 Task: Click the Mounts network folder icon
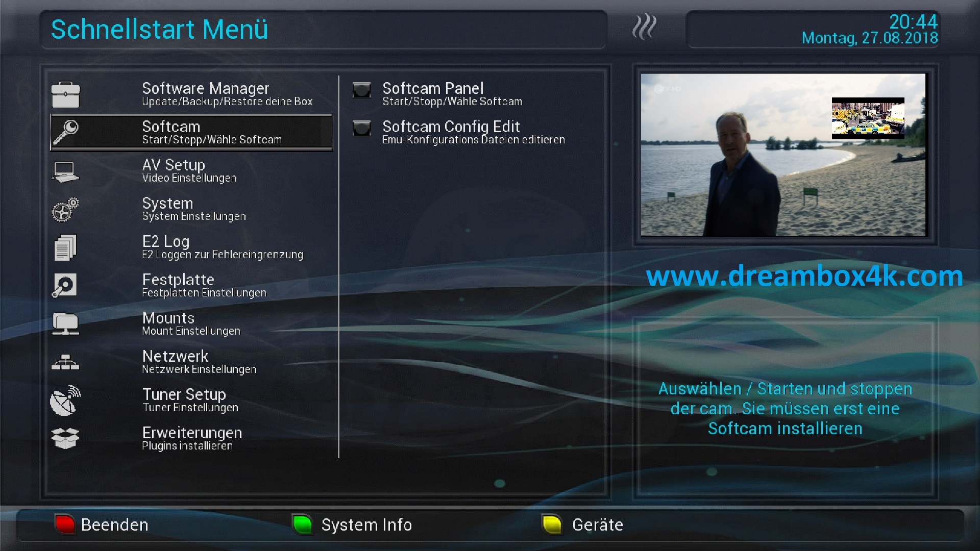[65, 324]
